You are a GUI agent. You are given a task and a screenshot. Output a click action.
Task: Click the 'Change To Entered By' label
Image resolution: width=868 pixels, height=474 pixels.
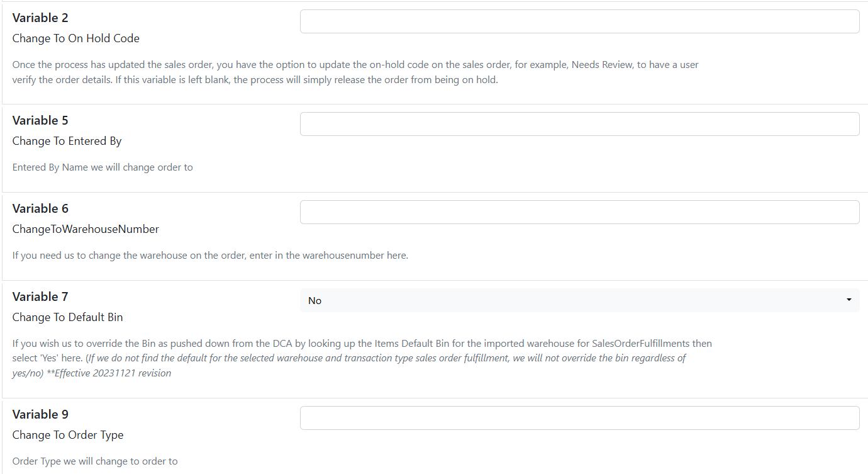pos(67,141)
